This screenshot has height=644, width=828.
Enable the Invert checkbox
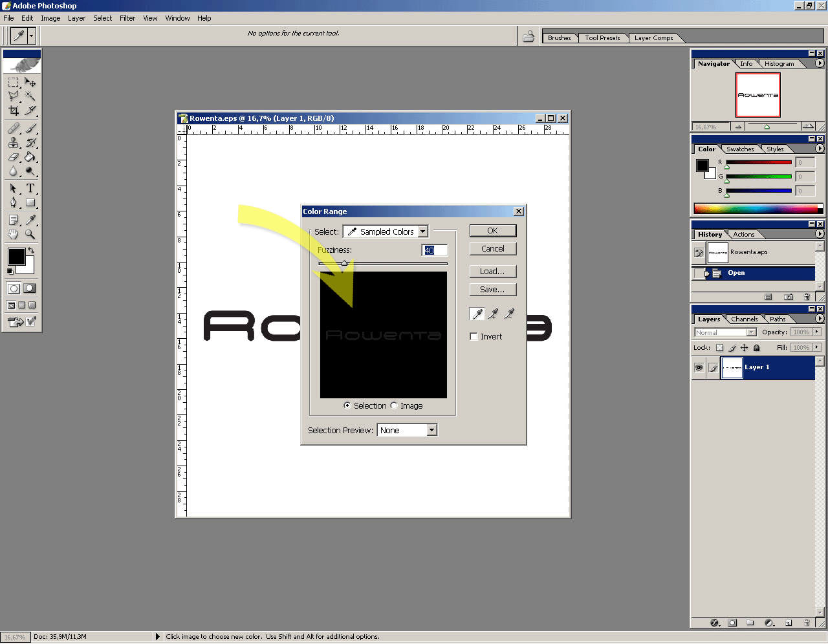click(x=474, y=336)
